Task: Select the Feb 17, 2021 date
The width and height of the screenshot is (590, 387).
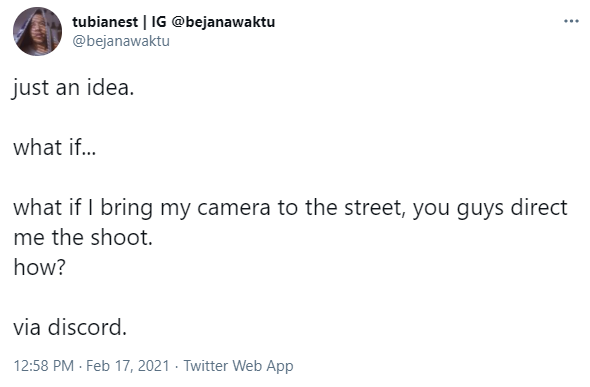Action: click(x=128, y=366)
